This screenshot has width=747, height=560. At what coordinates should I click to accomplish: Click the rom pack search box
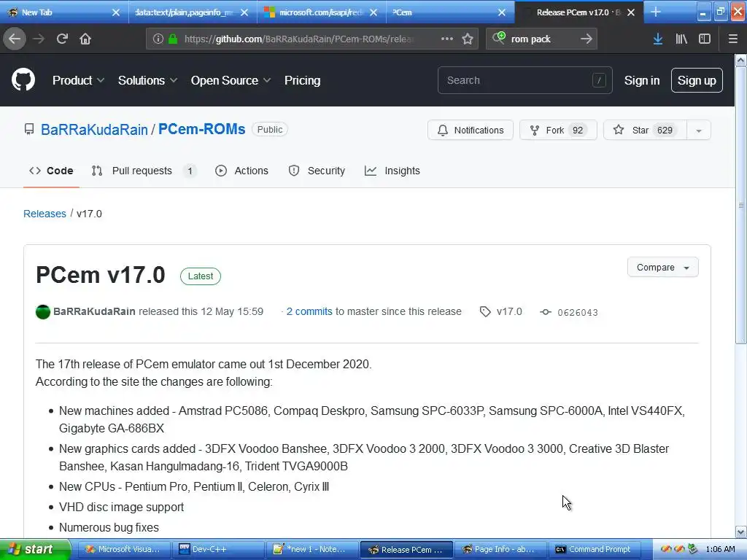click(541, 39)
